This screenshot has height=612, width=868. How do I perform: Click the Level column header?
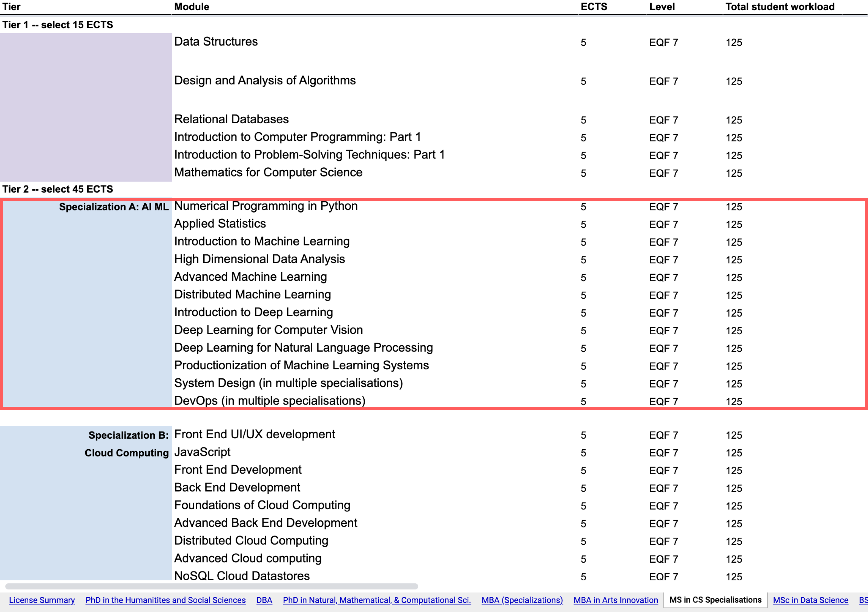point(662,7)
